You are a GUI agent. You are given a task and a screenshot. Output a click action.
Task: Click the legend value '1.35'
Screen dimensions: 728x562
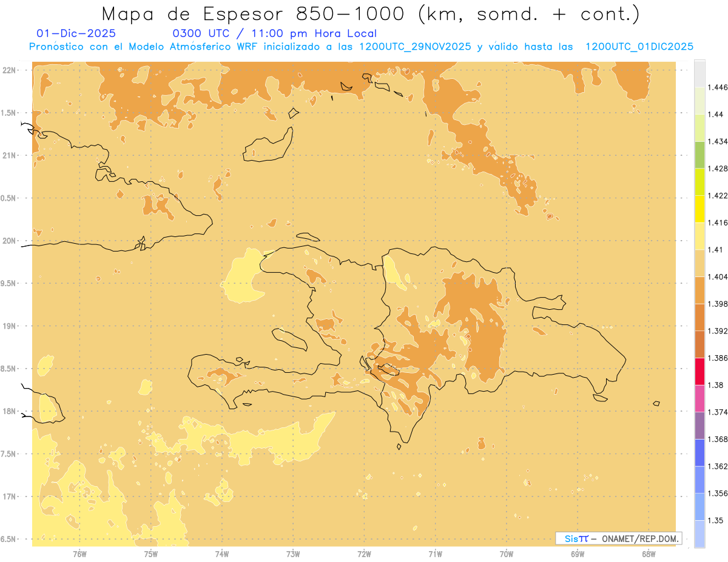pyautogui.click(x=716, y=520)
